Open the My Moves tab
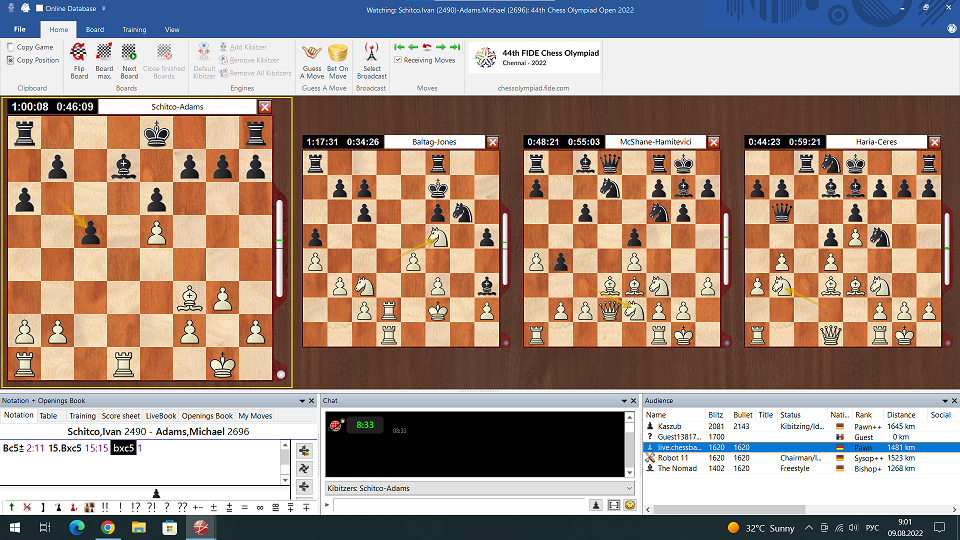The width and height of the screenshot is (960, 540). pos(255,416)
